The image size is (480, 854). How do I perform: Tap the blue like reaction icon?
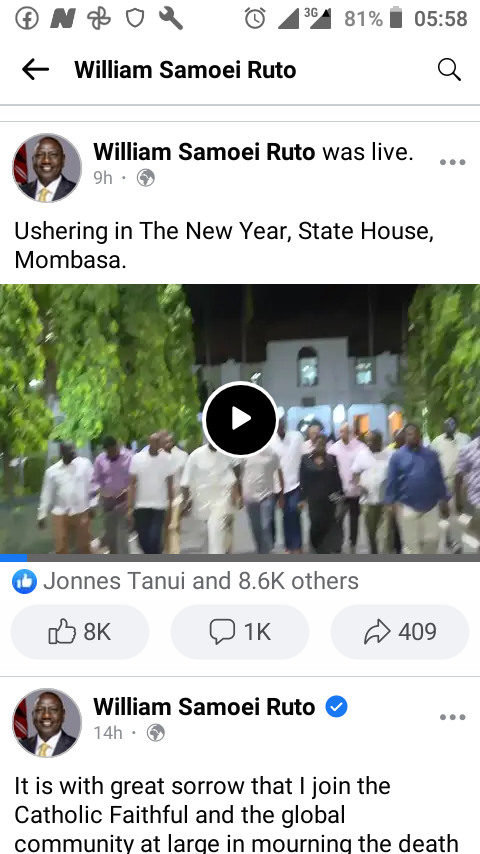click(x=25, y=582)
